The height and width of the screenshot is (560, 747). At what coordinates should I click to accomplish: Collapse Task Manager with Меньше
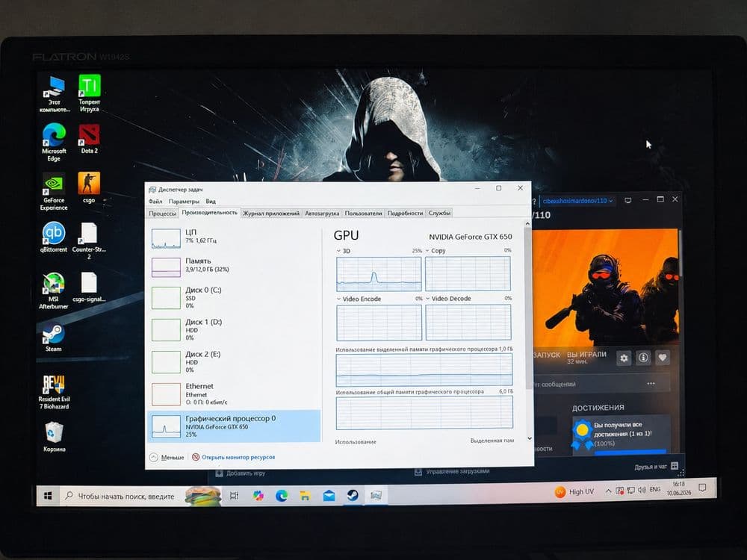167,457
